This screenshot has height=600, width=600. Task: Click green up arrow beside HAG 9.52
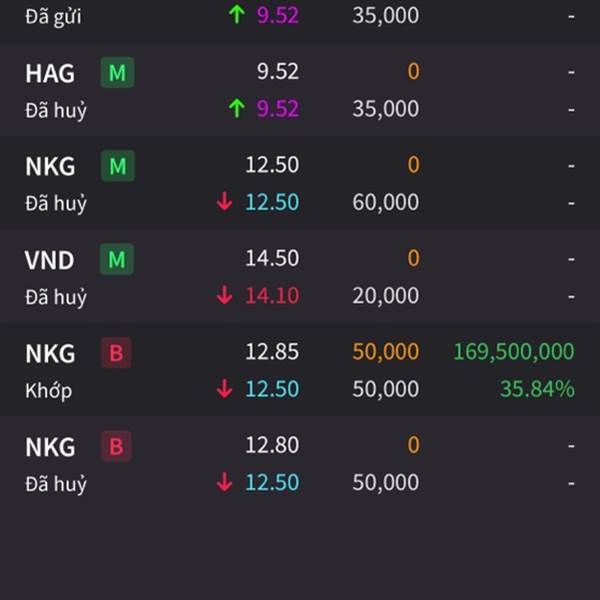coord(236,108)
